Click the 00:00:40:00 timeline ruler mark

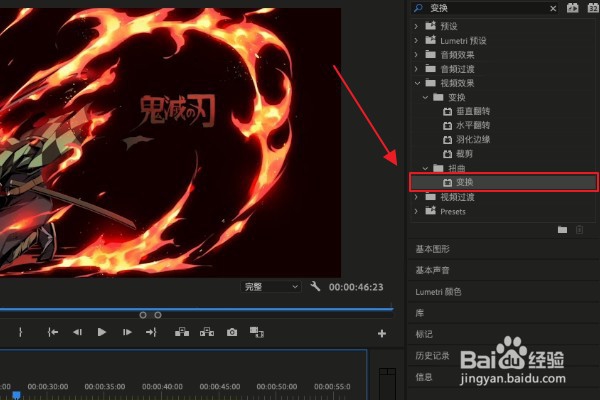pos(162,387)
